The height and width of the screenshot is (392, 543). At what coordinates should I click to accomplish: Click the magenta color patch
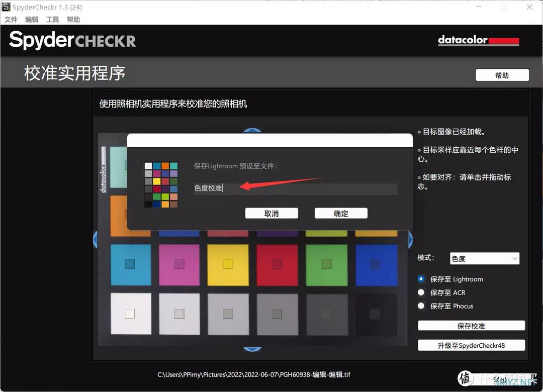pyautogui.click(x=179, y=265)
